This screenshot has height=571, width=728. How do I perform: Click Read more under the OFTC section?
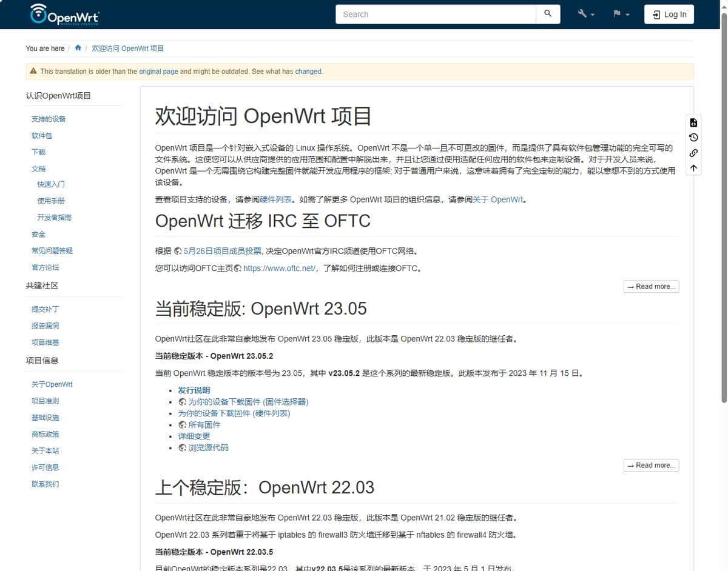(x=651, y=286)
